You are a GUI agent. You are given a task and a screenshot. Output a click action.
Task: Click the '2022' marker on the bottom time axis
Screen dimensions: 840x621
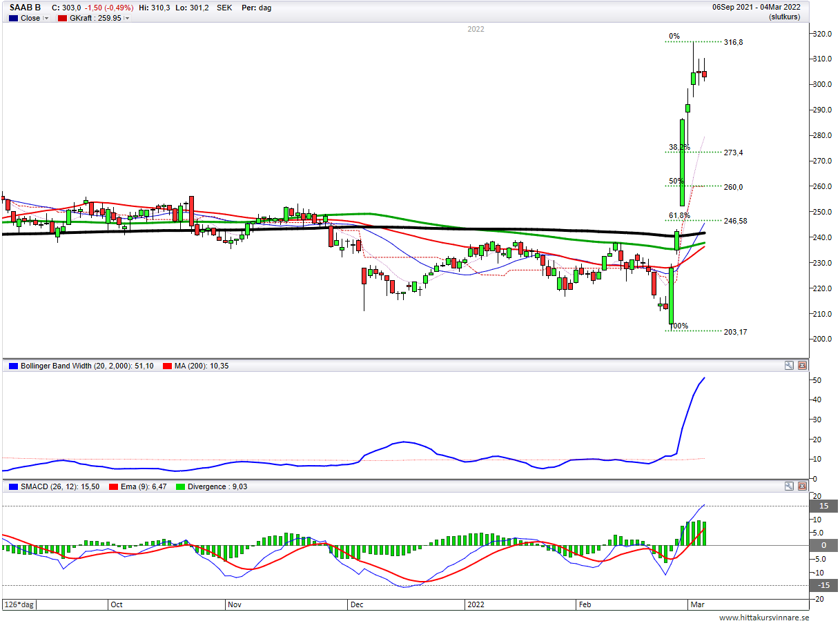click(x=476, y=604)
